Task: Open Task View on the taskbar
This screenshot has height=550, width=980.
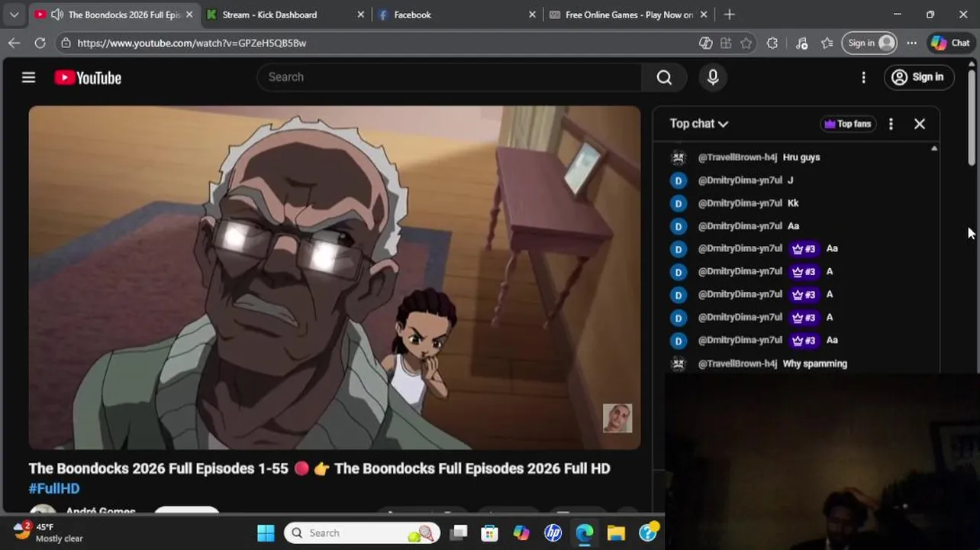Action: [458, 533]
